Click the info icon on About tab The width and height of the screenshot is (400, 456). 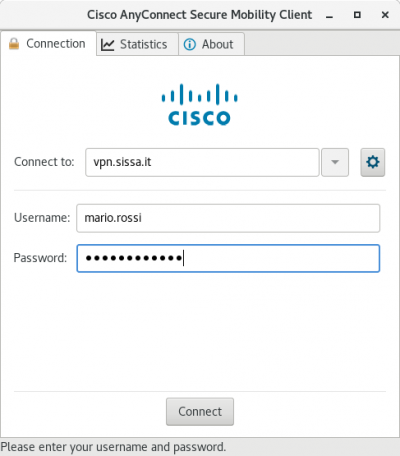(190, 44)
